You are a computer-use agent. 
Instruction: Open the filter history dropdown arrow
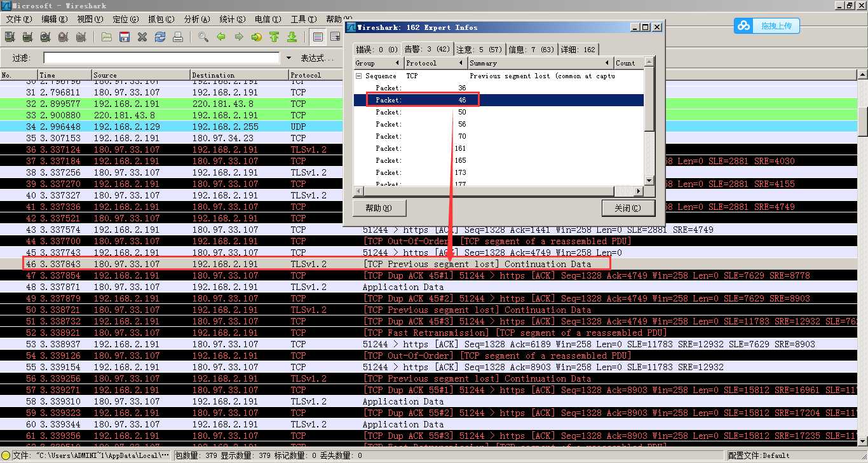(288, 58)
